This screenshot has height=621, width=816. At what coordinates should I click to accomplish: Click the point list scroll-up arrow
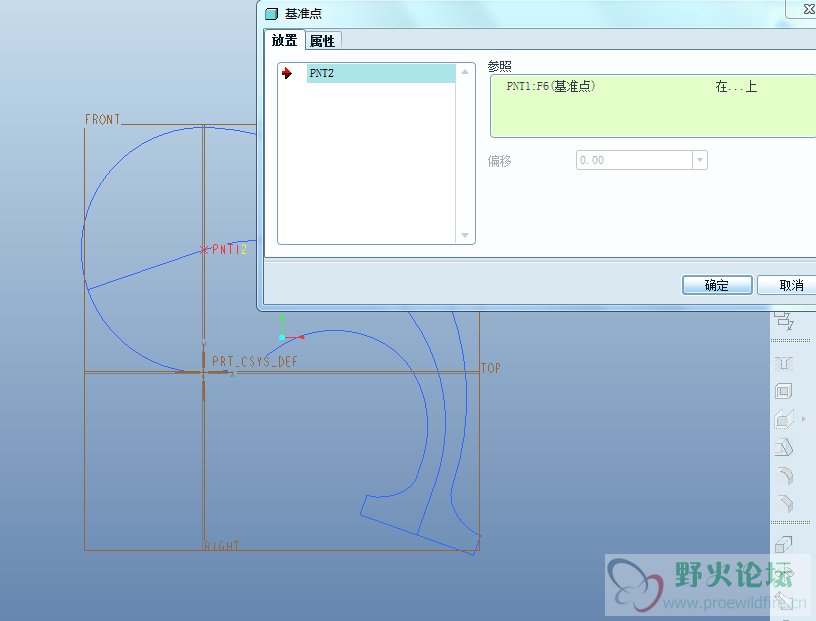[x=465, y=72]
